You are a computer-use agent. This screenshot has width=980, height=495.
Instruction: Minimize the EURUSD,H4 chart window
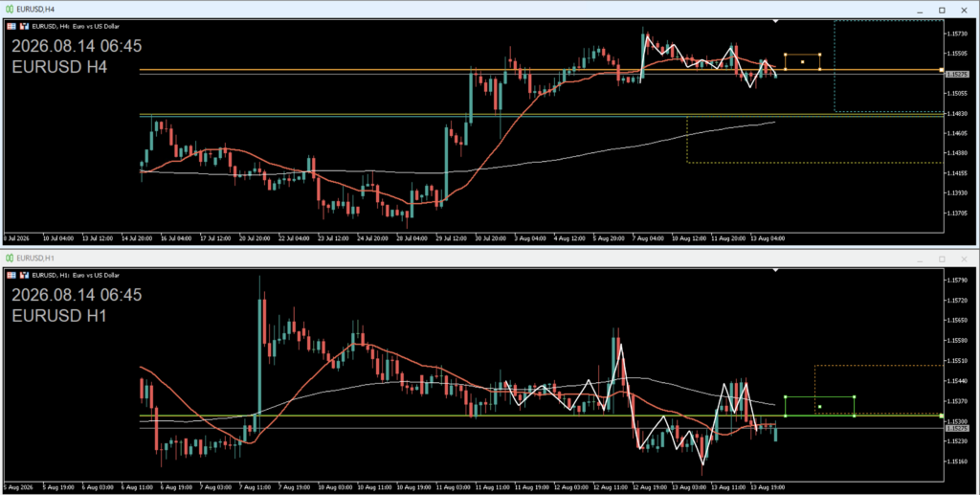[x=920, y=11]
